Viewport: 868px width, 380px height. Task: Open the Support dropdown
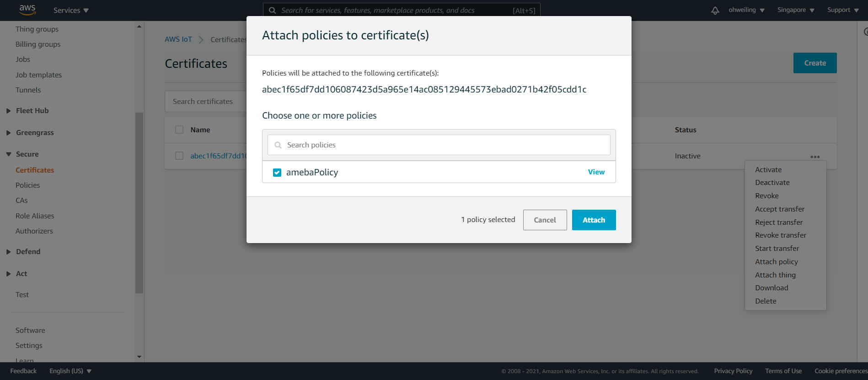pyautogui.click(x=843, y=10)
